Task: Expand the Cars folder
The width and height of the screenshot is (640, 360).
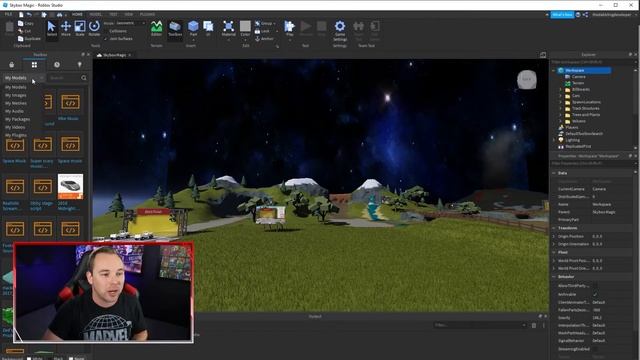Action: (561, 96)
